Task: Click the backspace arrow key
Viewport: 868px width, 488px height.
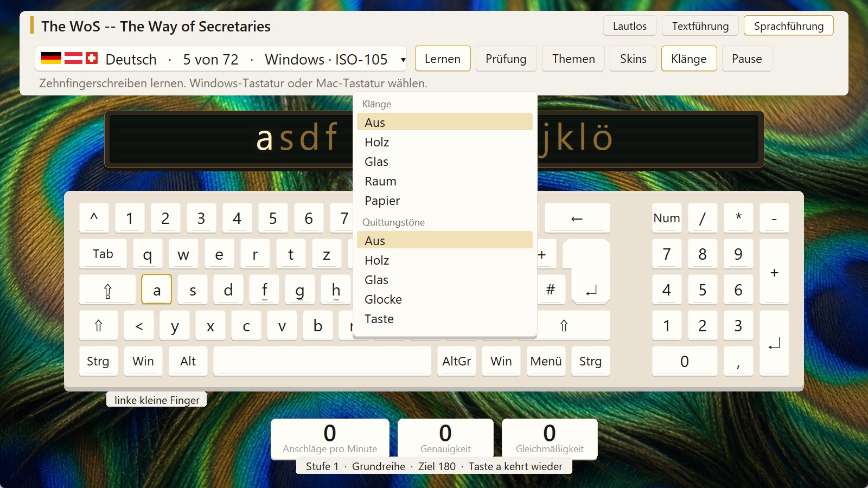Action: [577, 218]
